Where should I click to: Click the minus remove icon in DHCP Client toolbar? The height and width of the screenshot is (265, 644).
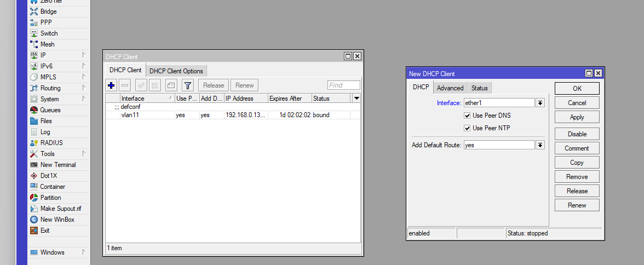(x=125, y=85)
